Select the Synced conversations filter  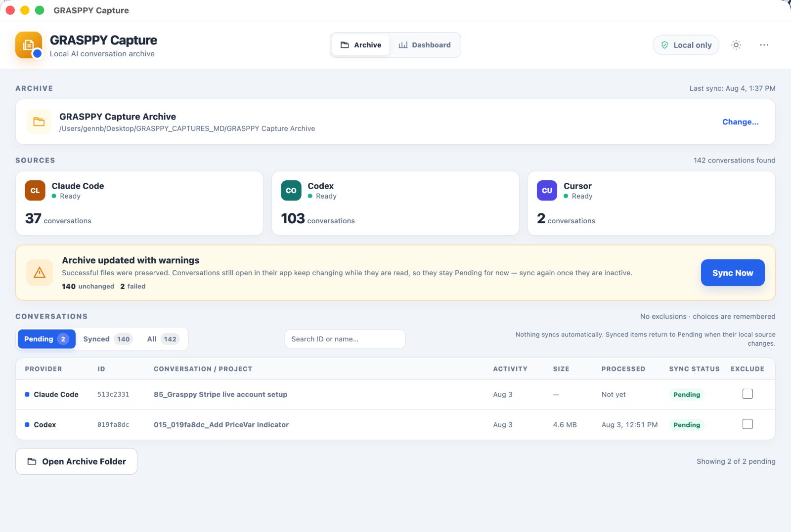107,339
